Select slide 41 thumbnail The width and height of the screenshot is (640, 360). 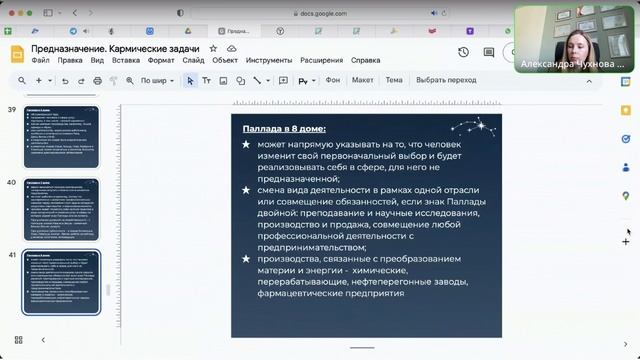pyautogui.click(x=61, y=282)
